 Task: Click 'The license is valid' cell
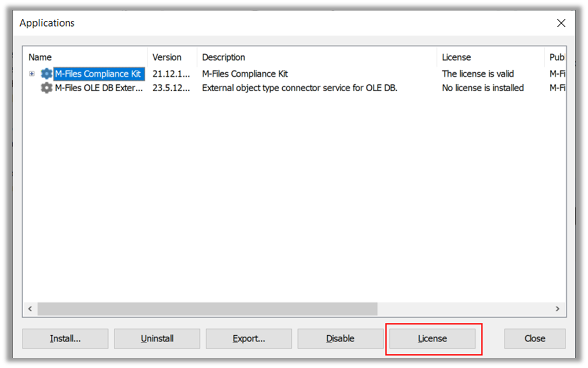pyautogui.click(x=478, y=74)
